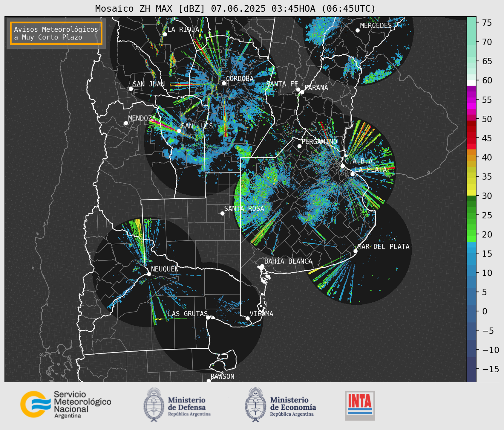The image size is (504, 430).
Task: Click the 'LA RIOJA' city label
Action: (x=183, y=29)
